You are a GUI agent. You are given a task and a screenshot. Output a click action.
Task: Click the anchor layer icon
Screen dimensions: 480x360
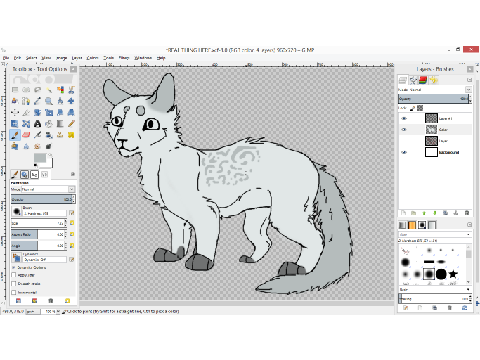pos(456,213)
